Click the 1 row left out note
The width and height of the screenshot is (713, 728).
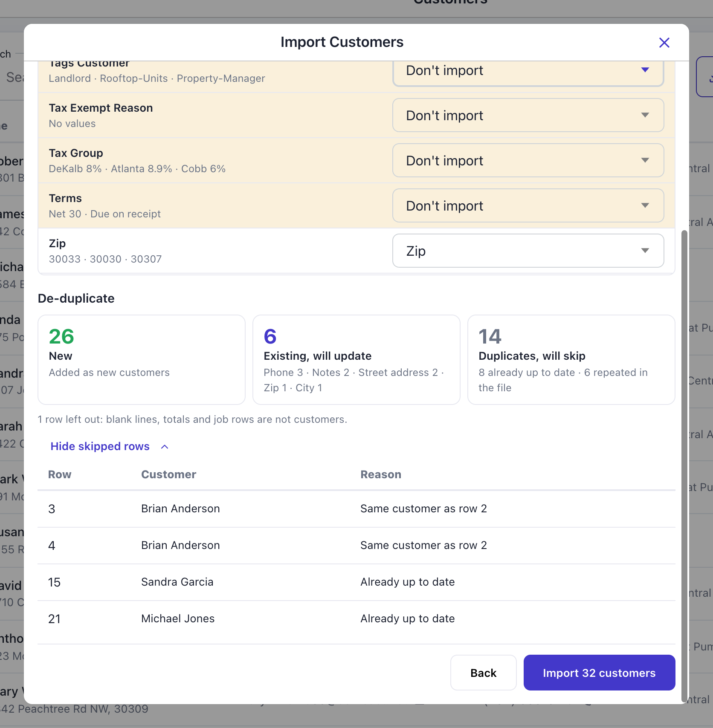192,419
